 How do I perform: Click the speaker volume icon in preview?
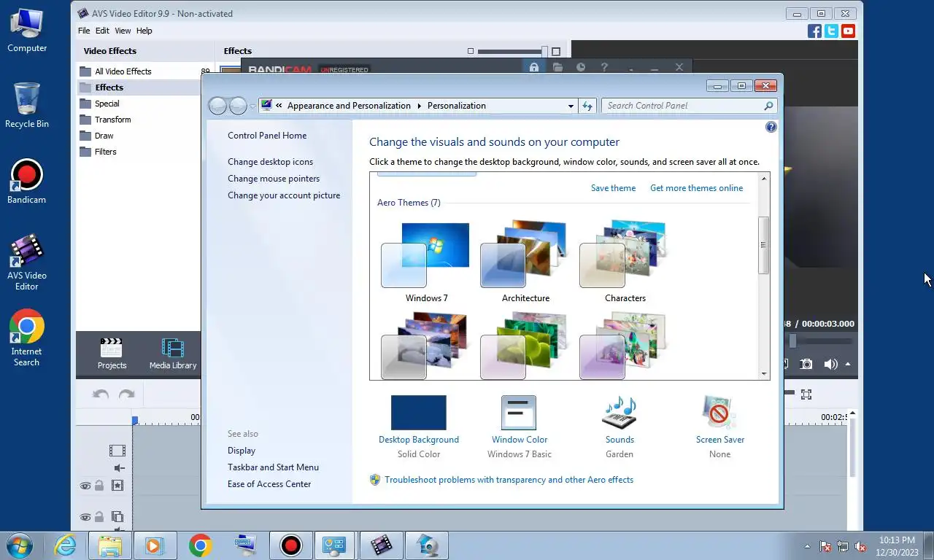830,364
